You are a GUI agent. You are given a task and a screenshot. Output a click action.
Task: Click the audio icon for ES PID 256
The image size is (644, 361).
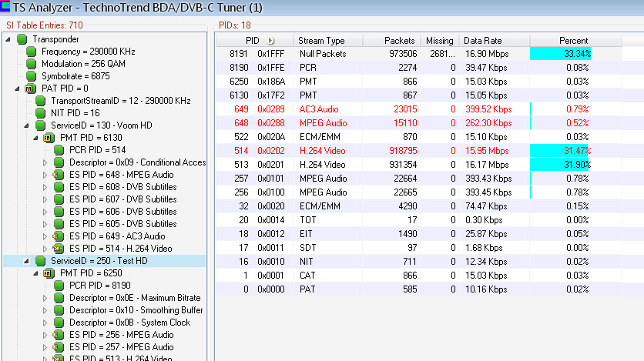pyautogui.click(x=59, y=335)
